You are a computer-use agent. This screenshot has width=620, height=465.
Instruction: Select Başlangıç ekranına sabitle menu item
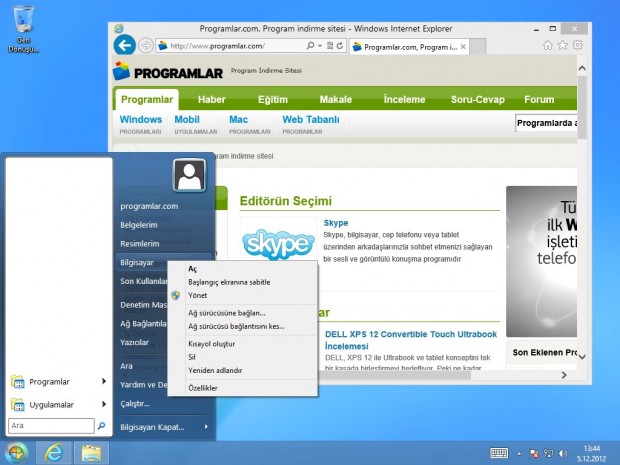(243, 282)
